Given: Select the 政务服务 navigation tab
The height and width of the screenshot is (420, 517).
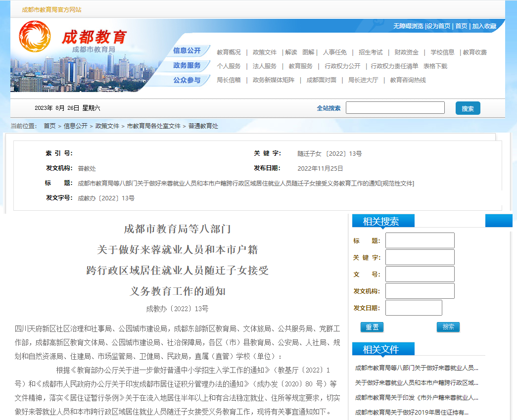Looking at the screenshot, I should 187,66.
